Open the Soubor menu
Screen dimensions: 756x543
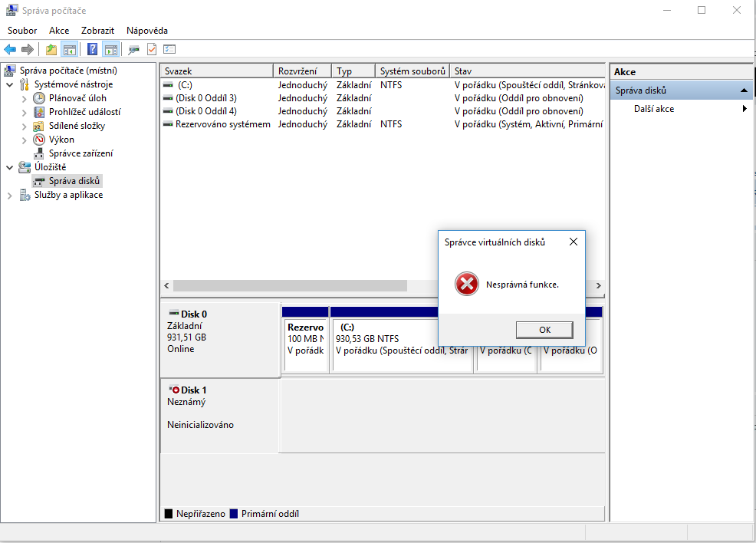coord(22,31)
